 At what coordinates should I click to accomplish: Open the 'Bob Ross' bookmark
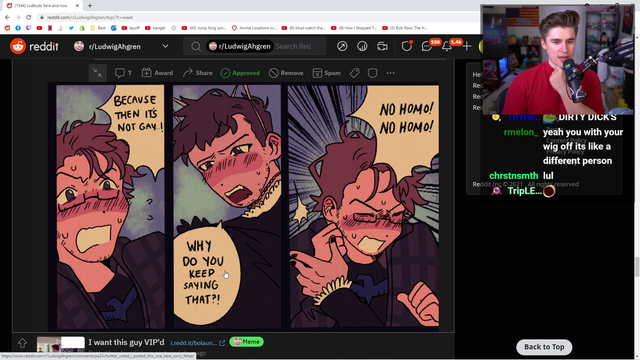click(405, 28)
